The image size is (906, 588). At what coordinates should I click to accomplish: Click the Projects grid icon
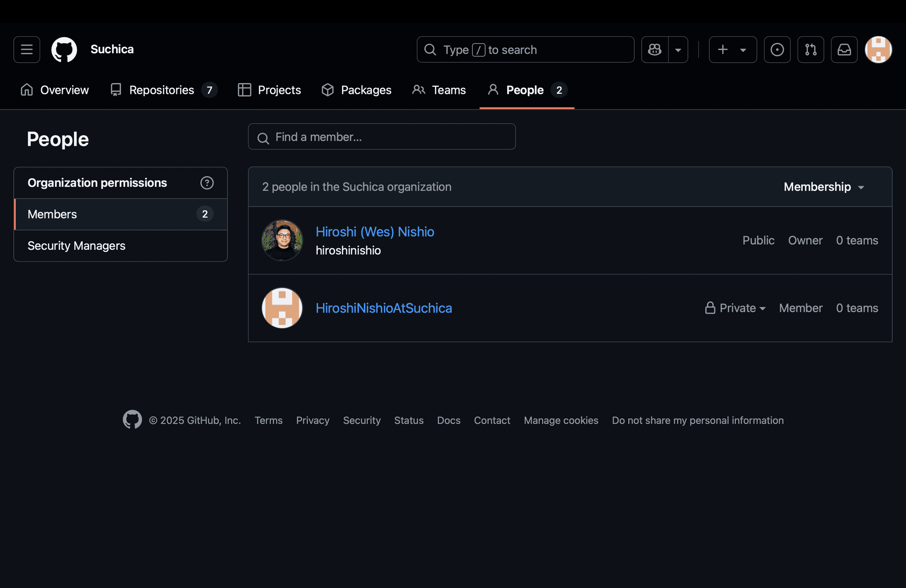coord(245,90)
